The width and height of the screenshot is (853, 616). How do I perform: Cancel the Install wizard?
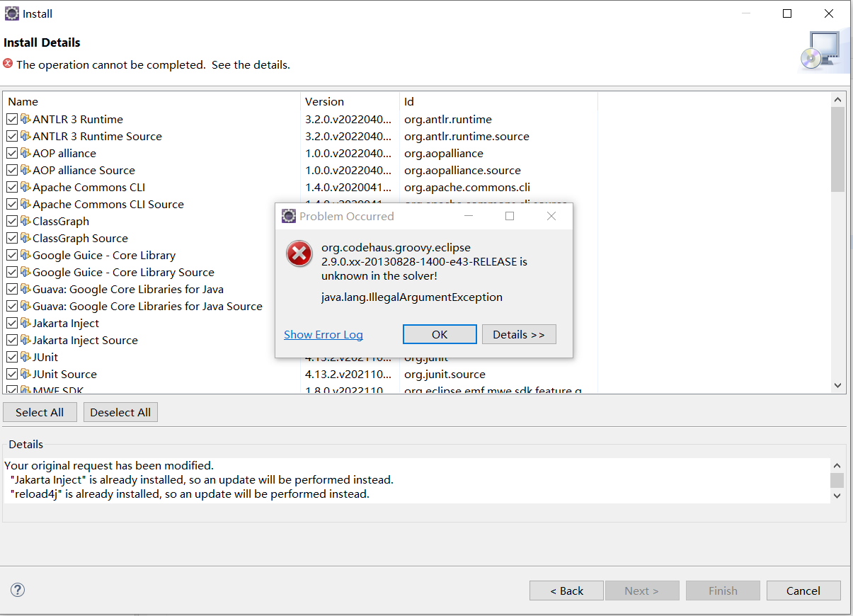pos(803,591)
